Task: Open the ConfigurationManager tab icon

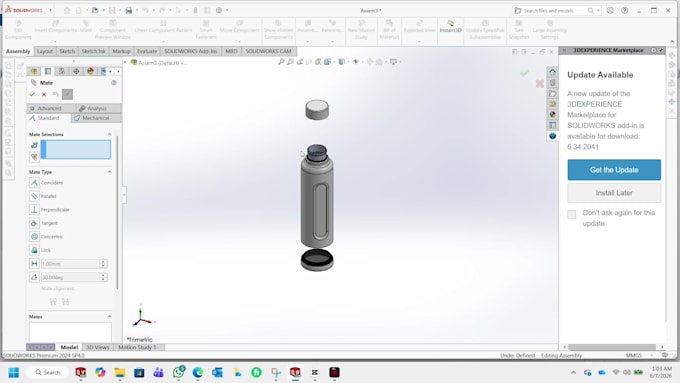Action: [x=62, y=71]
